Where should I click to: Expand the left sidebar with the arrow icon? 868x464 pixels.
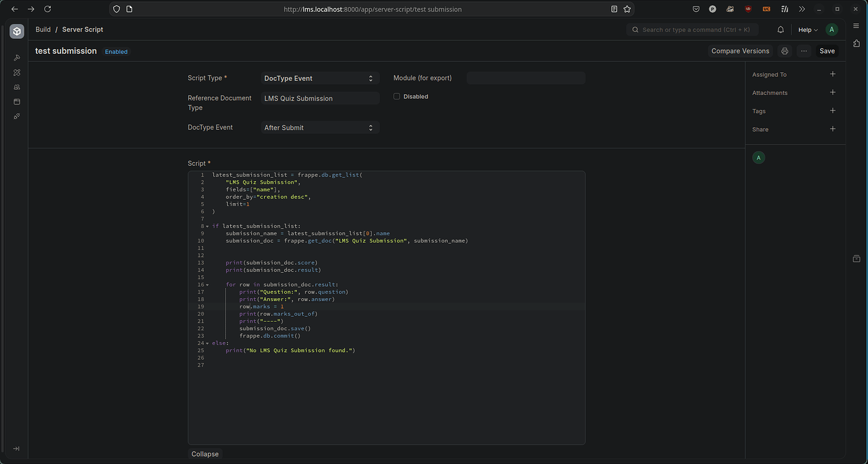(x=16, y=448)
